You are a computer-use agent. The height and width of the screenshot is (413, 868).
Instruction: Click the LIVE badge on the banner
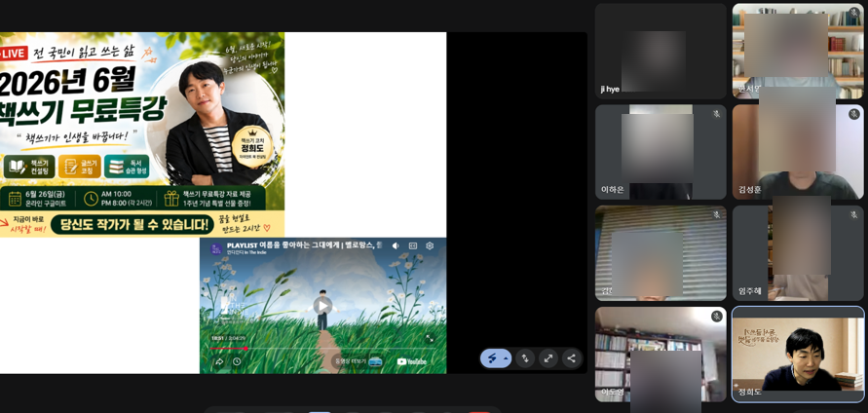tap(14, 54)
